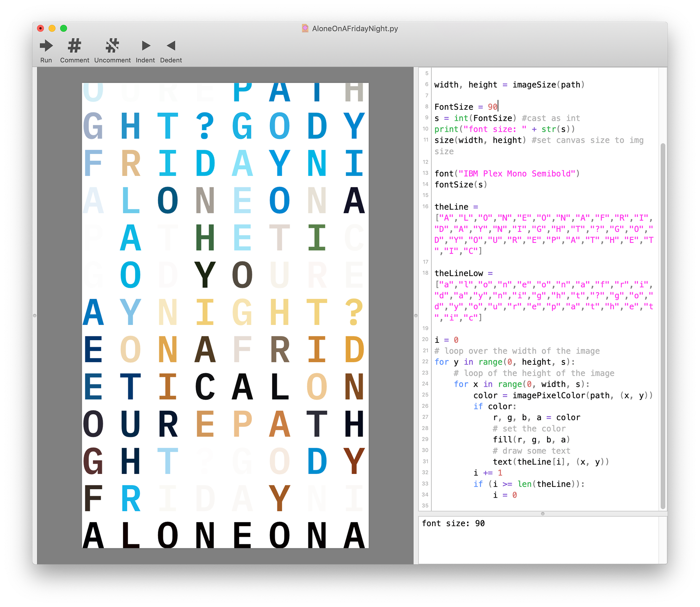Click the yellow minimize window button
The image size is (700, 607).
tap(52, 28)
